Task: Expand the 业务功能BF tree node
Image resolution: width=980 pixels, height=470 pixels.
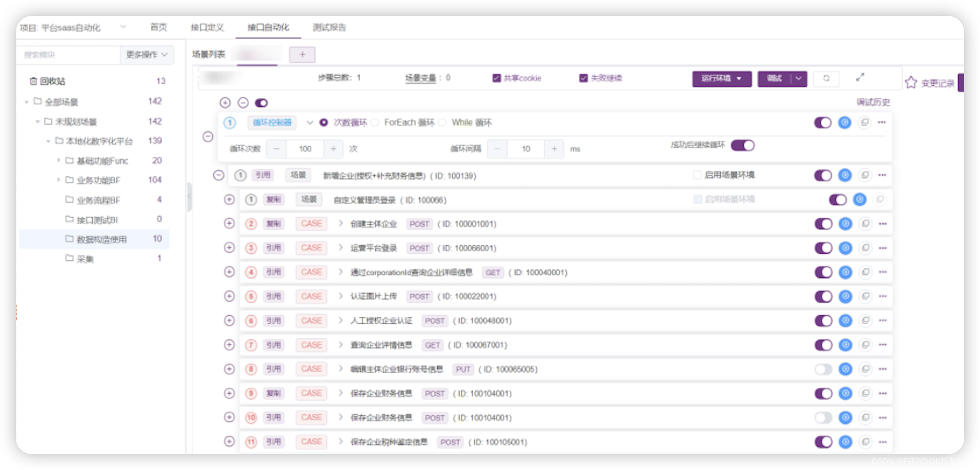Action: pos(59,180)
